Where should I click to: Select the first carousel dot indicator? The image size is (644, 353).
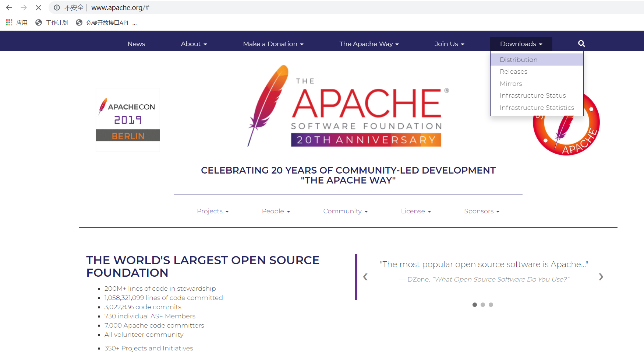click(475, 305)
